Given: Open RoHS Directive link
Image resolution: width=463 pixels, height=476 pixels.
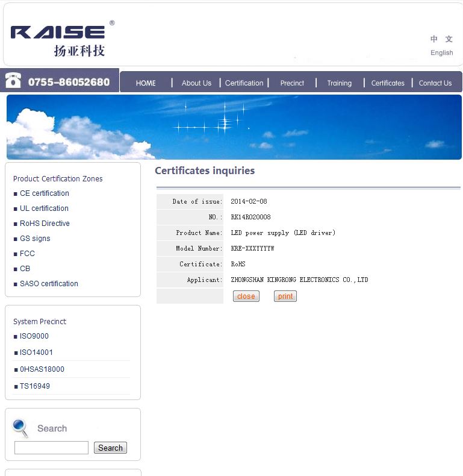Looking at the screenshot, I should (x=45, y=223).
